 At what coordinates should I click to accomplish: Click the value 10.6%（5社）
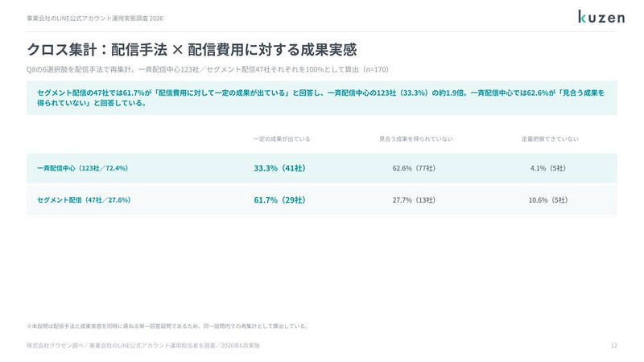(x=548, y=200)
